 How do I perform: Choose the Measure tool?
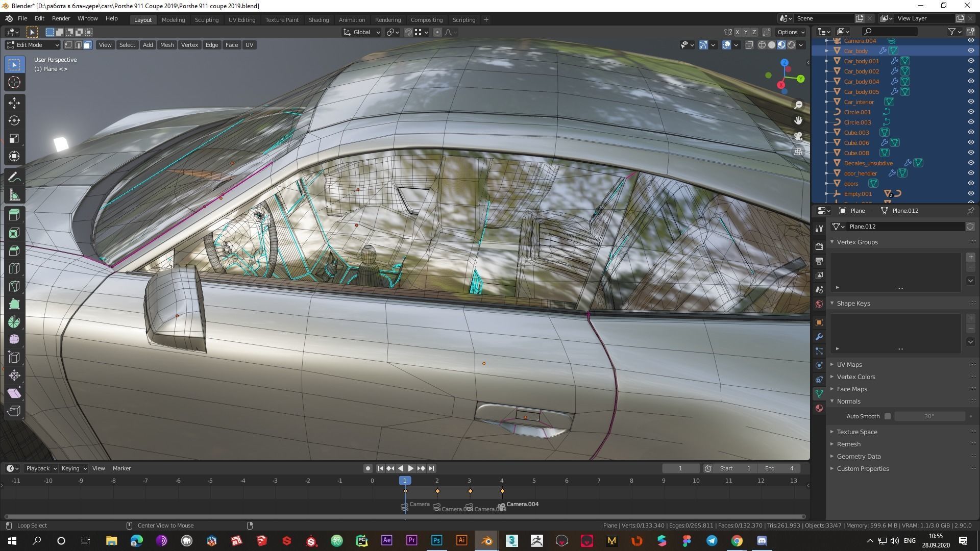click(x=14, y=195)
